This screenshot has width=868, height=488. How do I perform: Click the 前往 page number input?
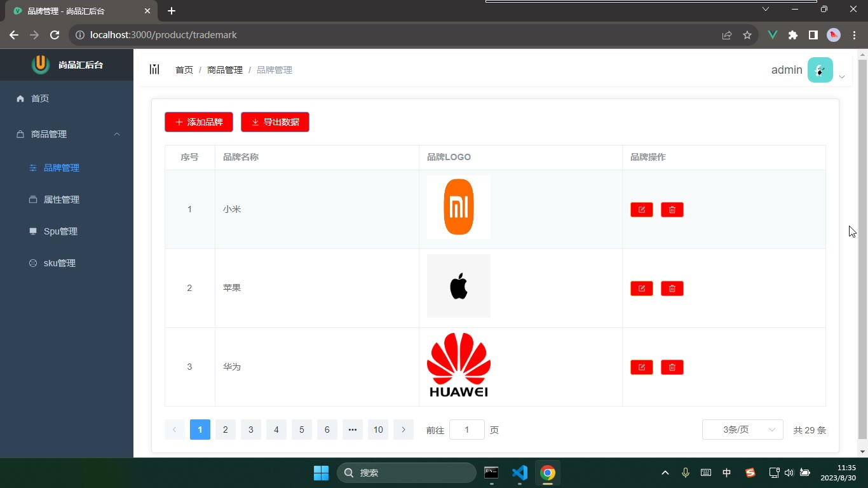coord(467,430)
